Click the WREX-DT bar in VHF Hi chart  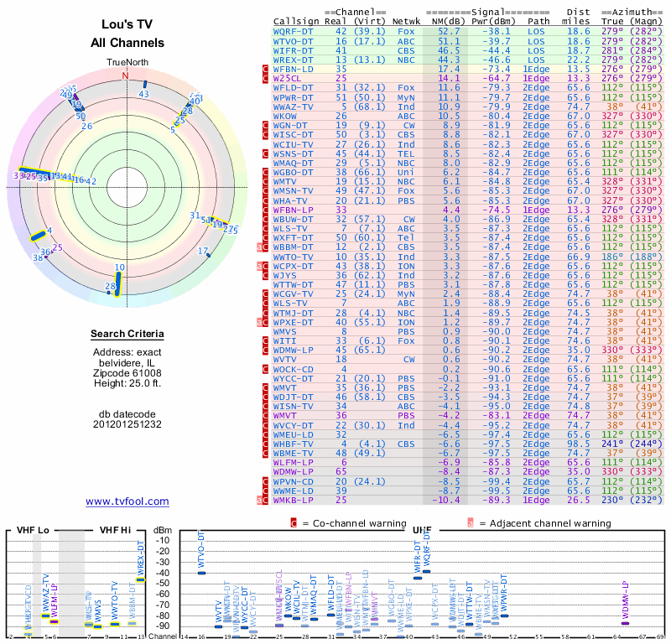141,579
